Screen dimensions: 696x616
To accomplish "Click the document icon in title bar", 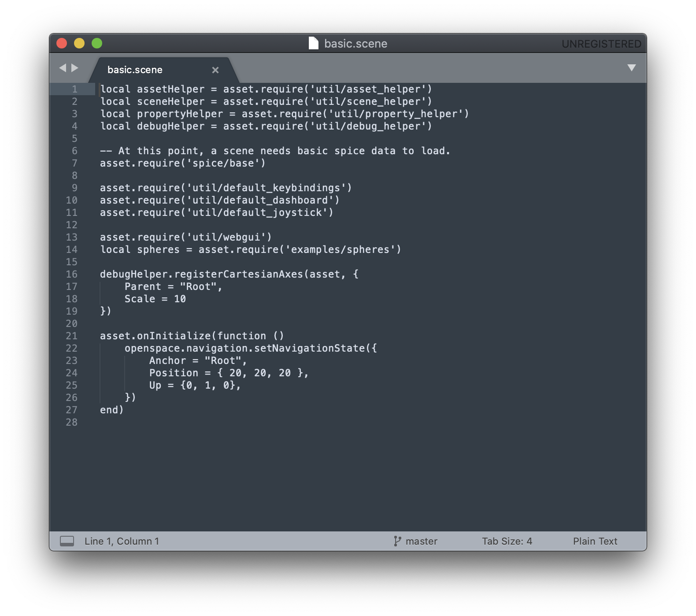I will [x=314, y=43].
